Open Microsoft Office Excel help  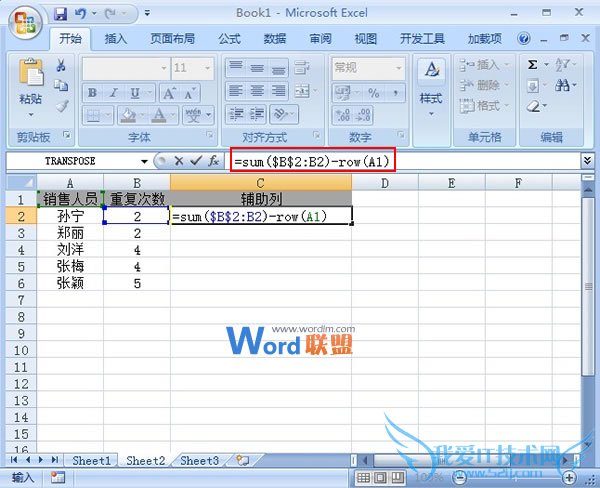point(523,38)
